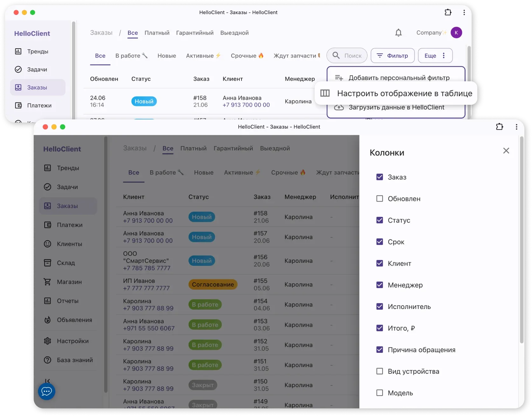The height and width of the screenshot is (416, 532).
Task: Close the Колонки panel
Action: click(506, 151)
